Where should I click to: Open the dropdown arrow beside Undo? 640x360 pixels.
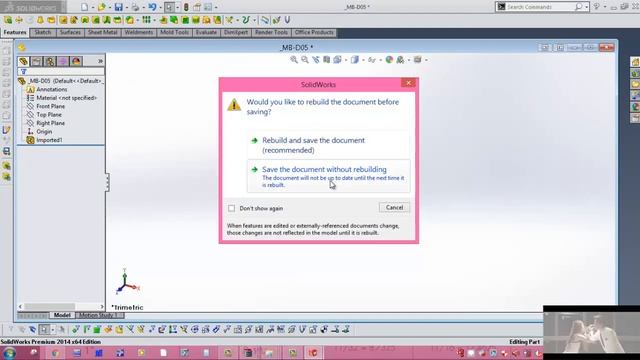click(160, 7)
